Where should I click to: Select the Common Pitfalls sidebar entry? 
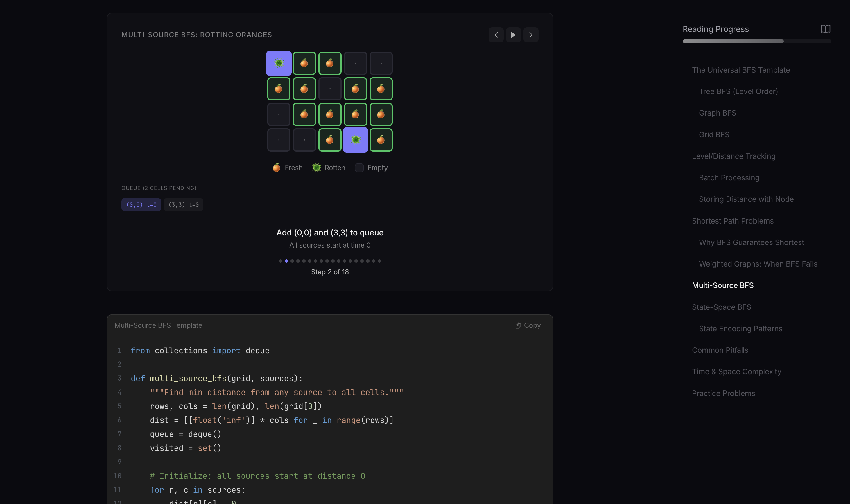click(720, 350)
